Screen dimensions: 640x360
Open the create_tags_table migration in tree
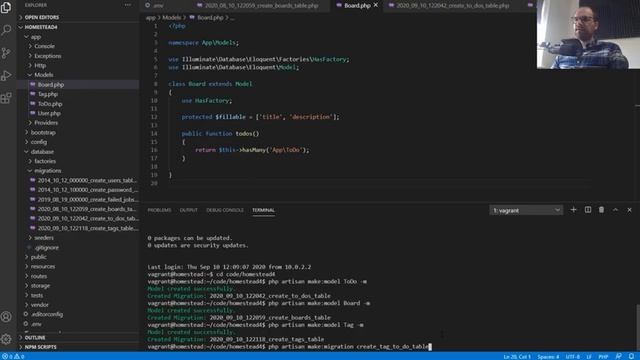[x=78, y=228]
